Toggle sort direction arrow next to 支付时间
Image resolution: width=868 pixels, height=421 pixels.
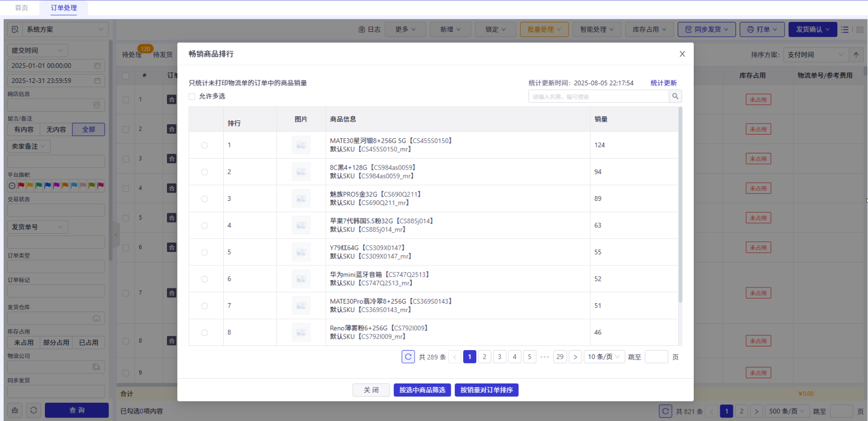click(x=856, y=55)
